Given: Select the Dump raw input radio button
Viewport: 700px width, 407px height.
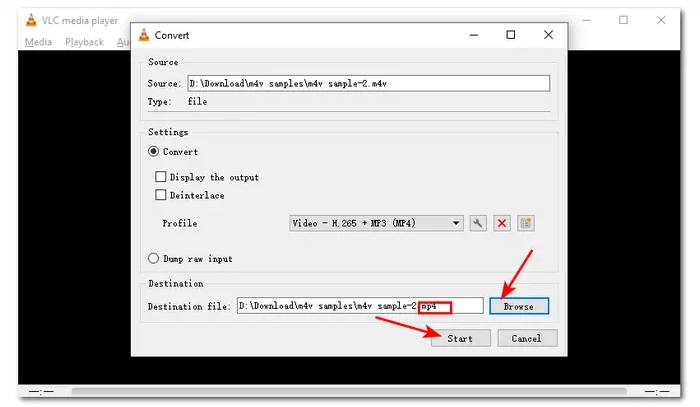Looking at the screenshot, I should [153, 258].
